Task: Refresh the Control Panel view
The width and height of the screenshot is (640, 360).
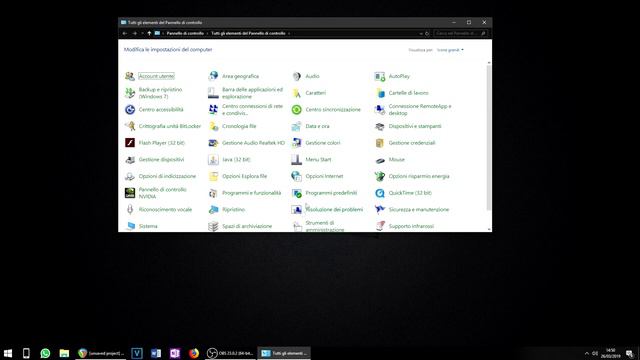Action: (x=427, y=33)
